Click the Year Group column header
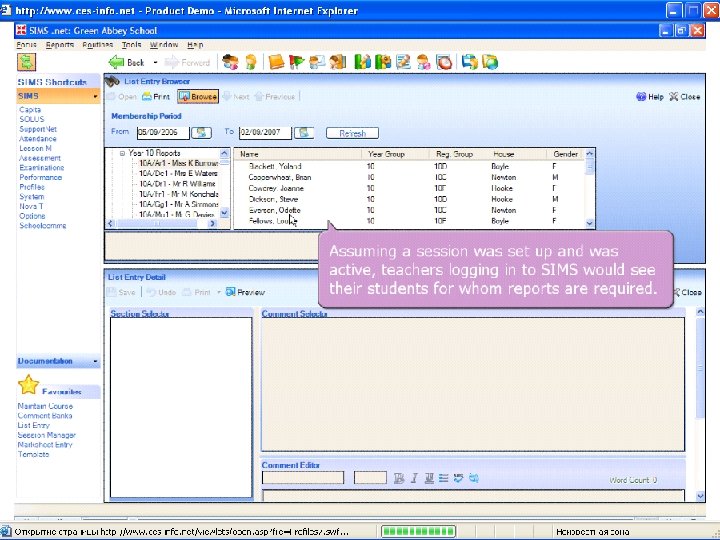720x540 pixels. [x=395, y=154]
